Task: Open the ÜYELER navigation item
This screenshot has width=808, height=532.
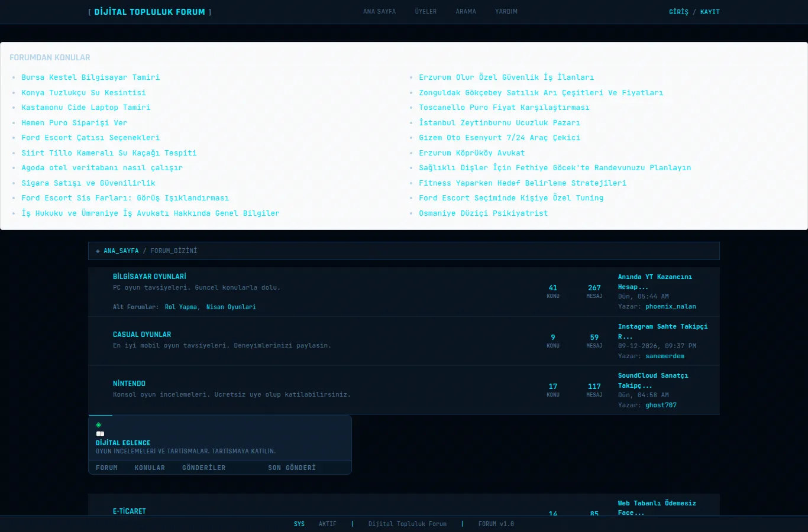Action: coord(426,11)
